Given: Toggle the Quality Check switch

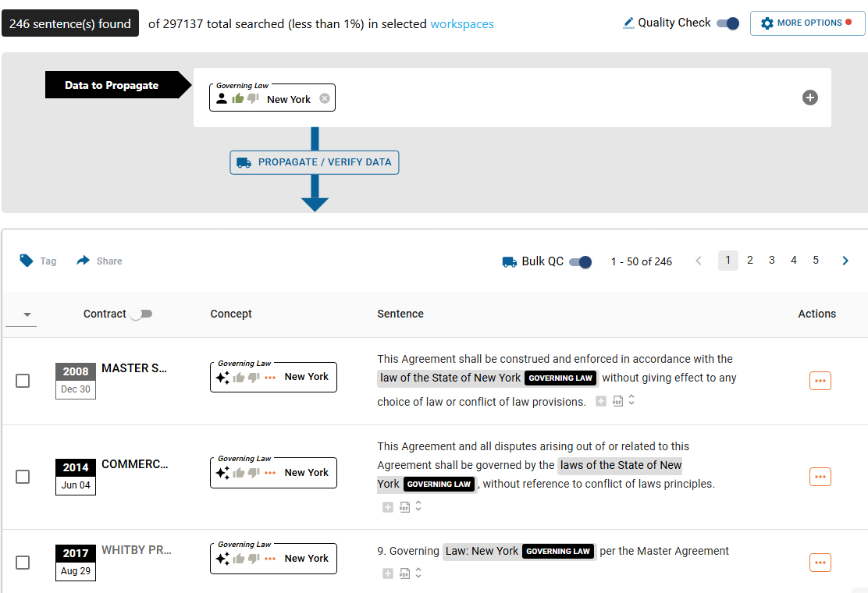Looking at the screenshot, I should pyautogui.click(x=727, y=23).
